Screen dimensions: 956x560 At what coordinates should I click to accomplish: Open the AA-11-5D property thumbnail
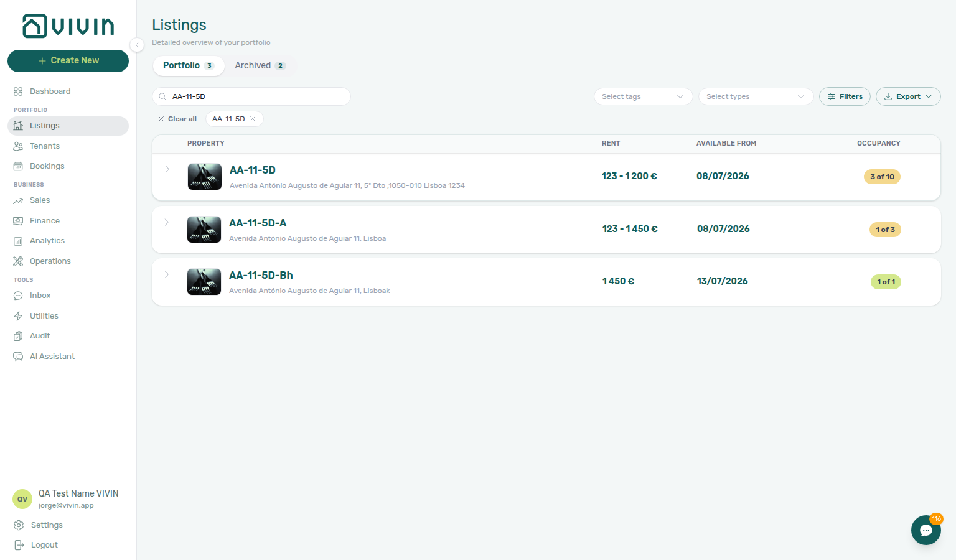[x=205, y=177]
